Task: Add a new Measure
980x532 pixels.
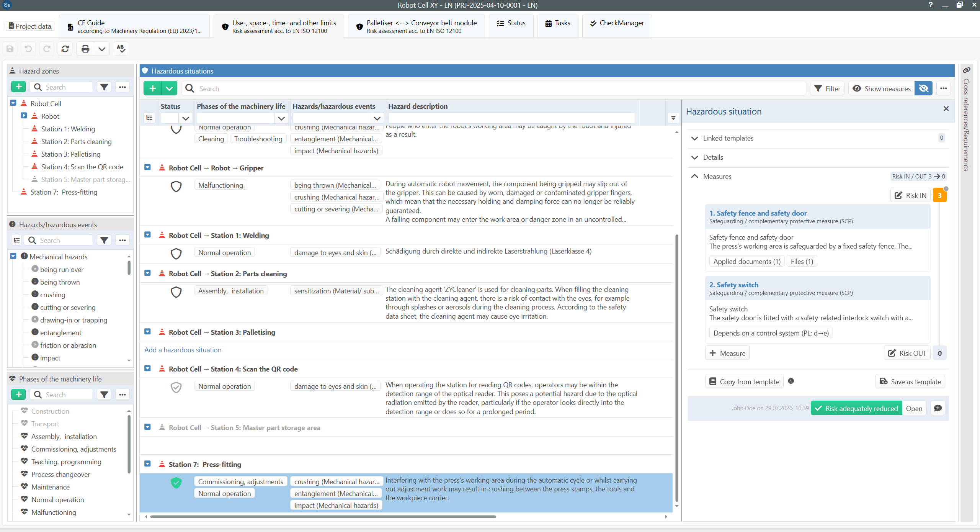Action: click(727, 353)
